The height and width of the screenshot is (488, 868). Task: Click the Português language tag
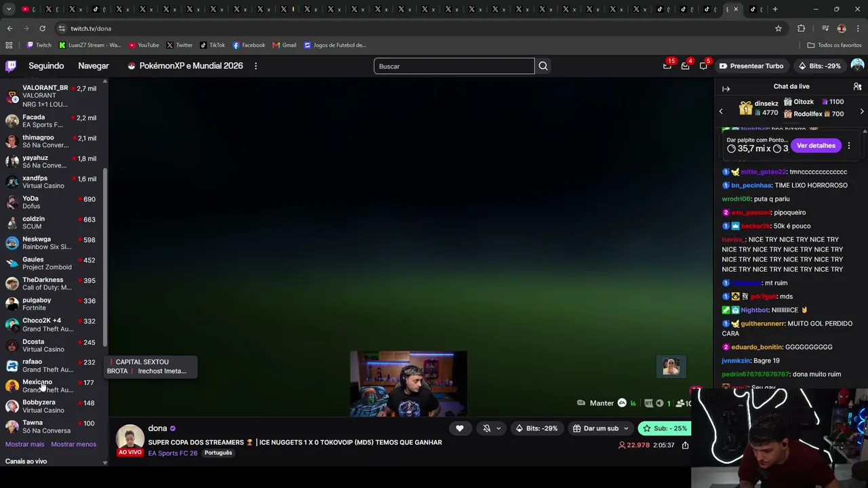pos(218,453)
